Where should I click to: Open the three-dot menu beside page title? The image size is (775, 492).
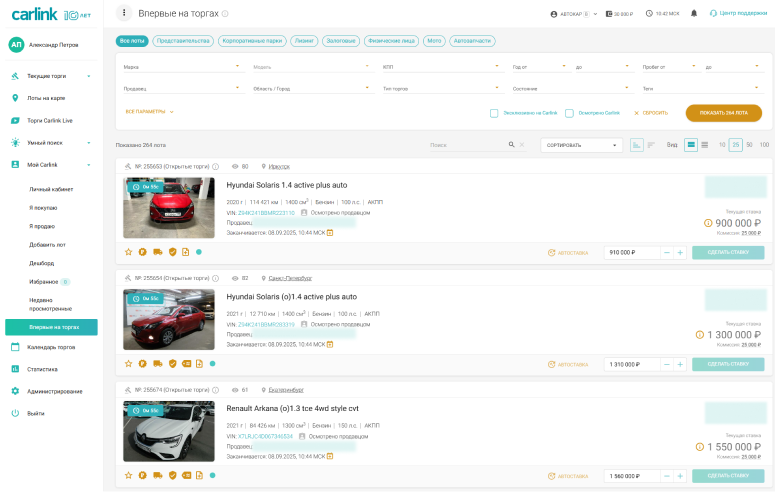click(124, 13)
